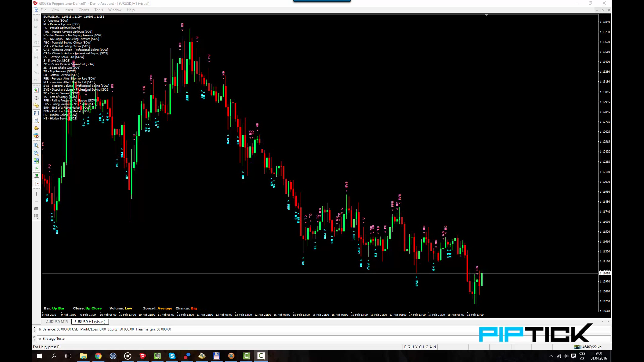Open the Insert menu
The height and width of the screenshot is (362, 644).
point(69,10)
